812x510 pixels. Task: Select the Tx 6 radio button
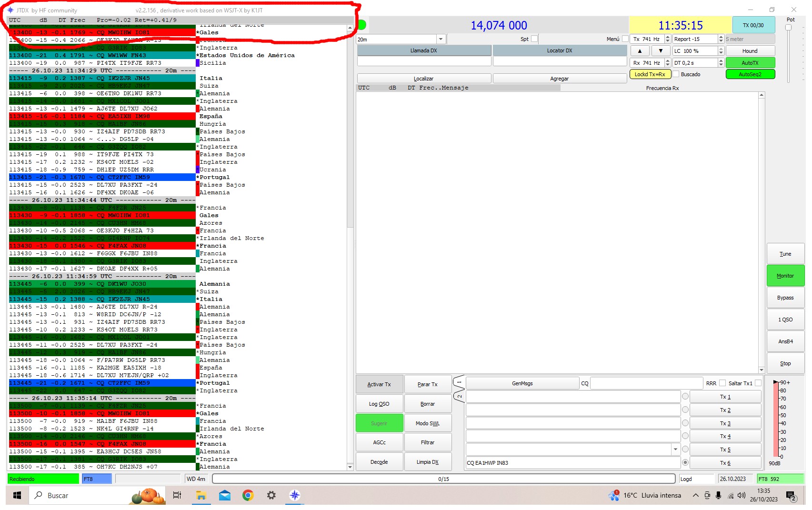coord(685,462)
